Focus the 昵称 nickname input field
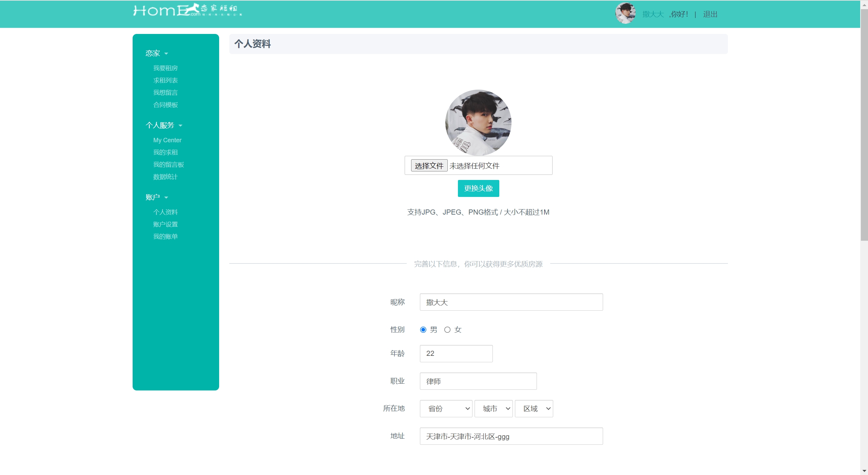The width and height of the screenshot is (868, 475). coord(511,302)
